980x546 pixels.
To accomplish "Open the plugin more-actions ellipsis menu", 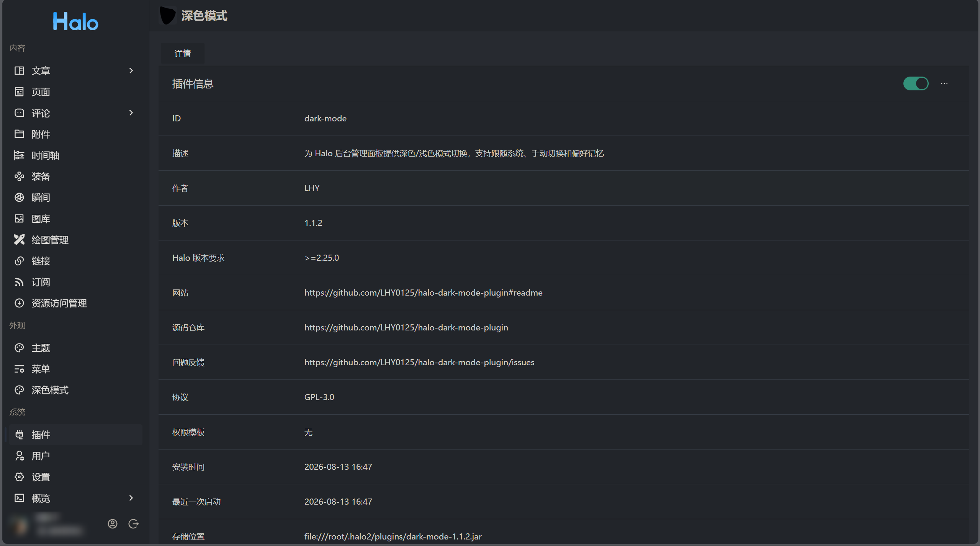I will pos(944,83).
